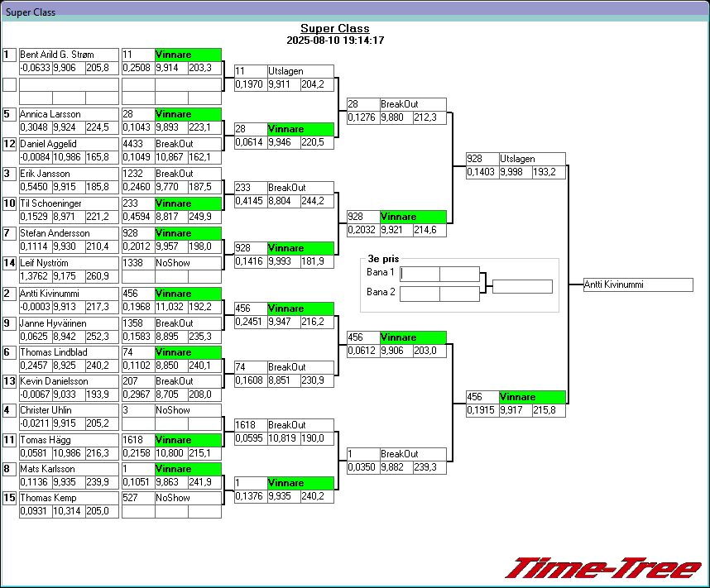Click the NoShow status beside car 1338
This screenshot has height=588, width=710.
188,263
